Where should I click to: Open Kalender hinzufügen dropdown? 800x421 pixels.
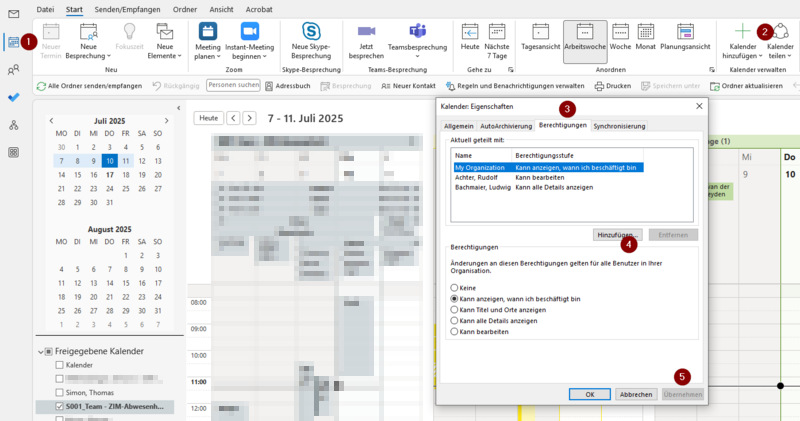743,40
